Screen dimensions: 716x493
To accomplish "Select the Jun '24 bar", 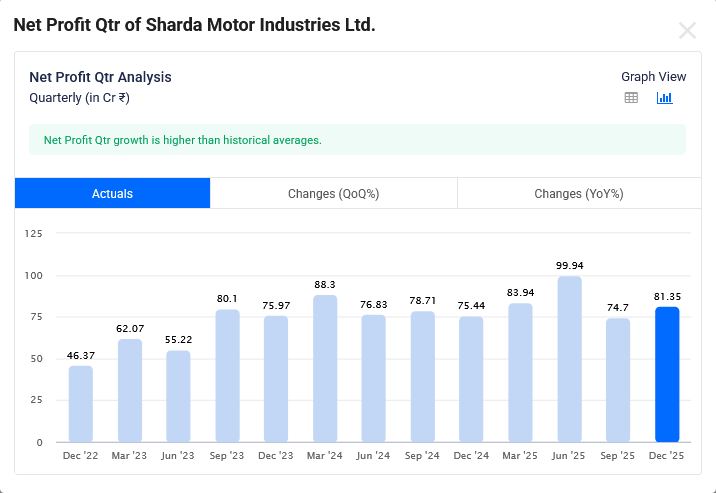I will tap(374, 378).
